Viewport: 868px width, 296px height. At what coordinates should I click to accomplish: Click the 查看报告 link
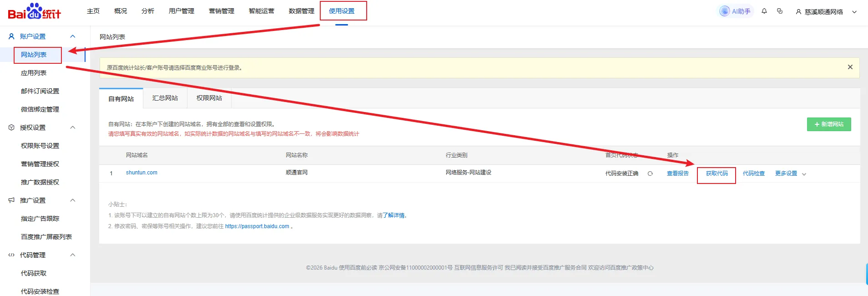tap(677, 174)
